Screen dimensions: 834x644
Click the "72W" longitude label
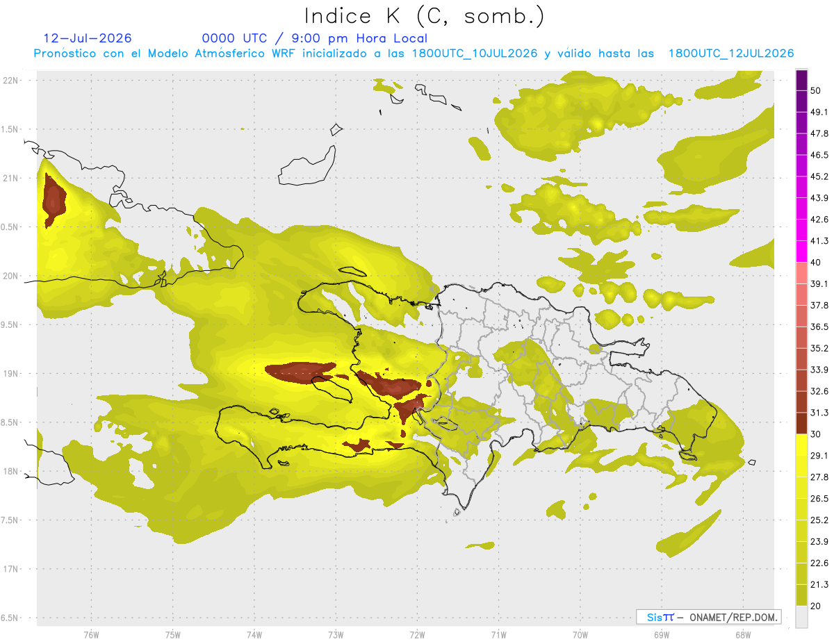[x=417, y=635]
